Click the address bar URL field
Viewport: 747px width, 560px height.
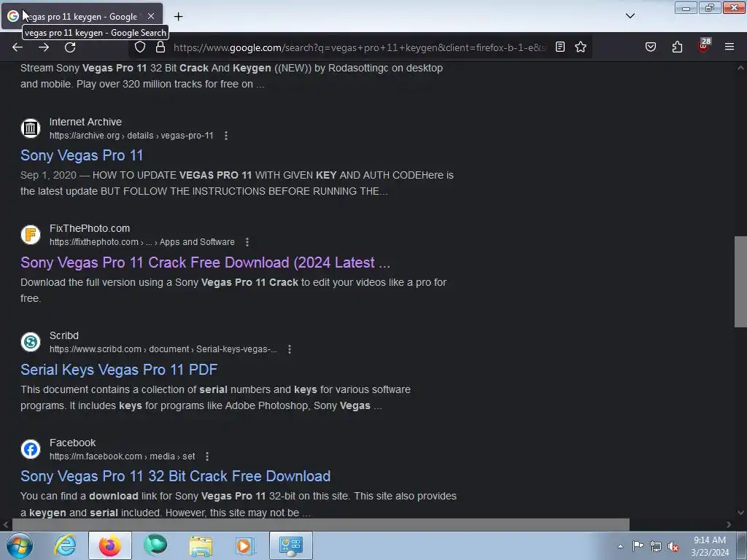click(360, 47)
